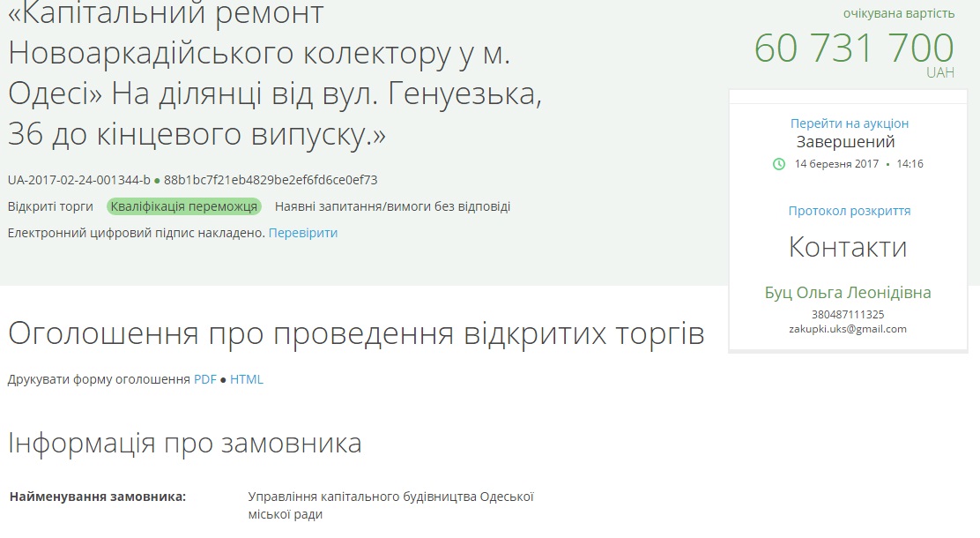
Task: Open the 'Протокол розкриття' link
Action: [x=849, y=211]
